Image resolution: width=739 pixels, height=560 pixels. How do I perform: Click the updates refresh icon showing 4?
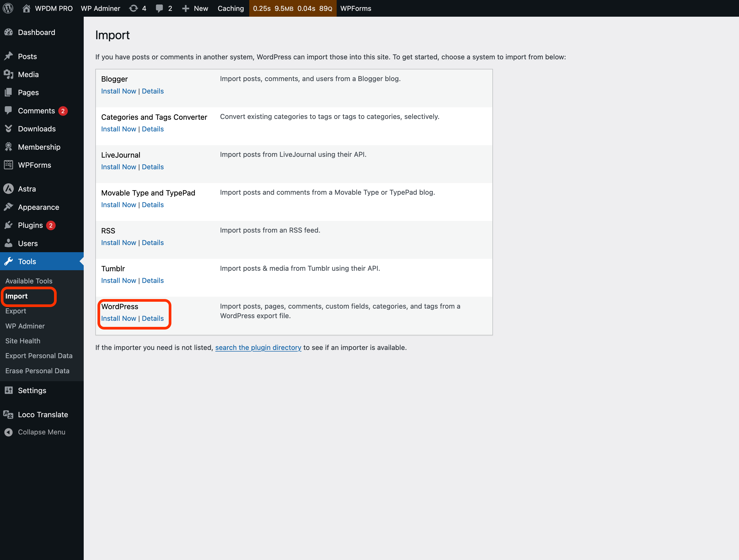133,8
